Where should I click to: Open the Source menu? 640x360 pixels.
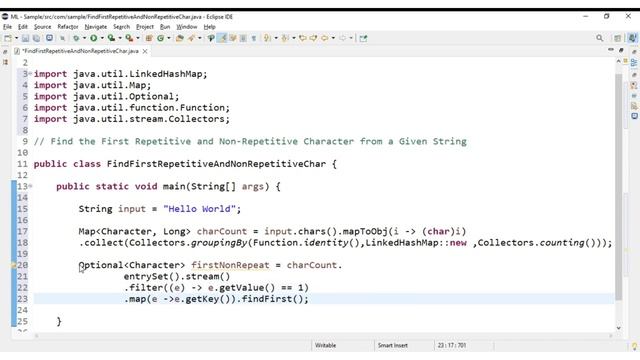tap(42, 27)
